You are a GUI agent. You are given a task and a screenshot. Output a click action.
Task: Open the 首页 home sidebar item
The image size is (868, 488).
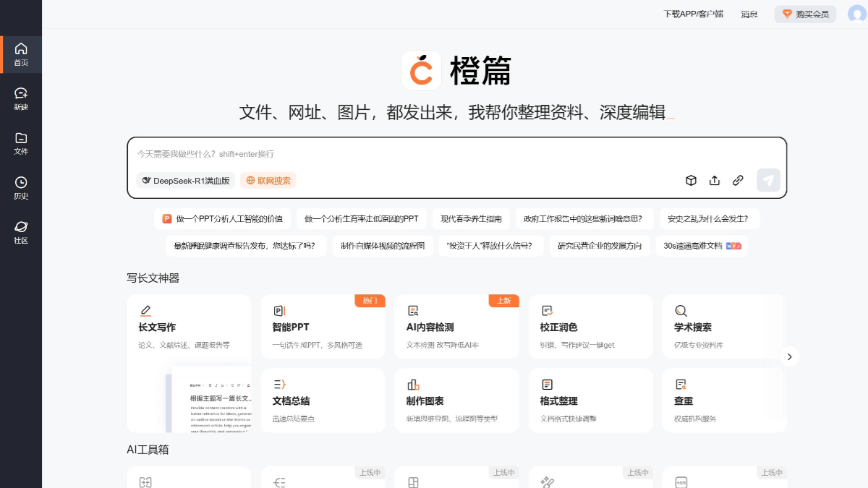point(21,54)
